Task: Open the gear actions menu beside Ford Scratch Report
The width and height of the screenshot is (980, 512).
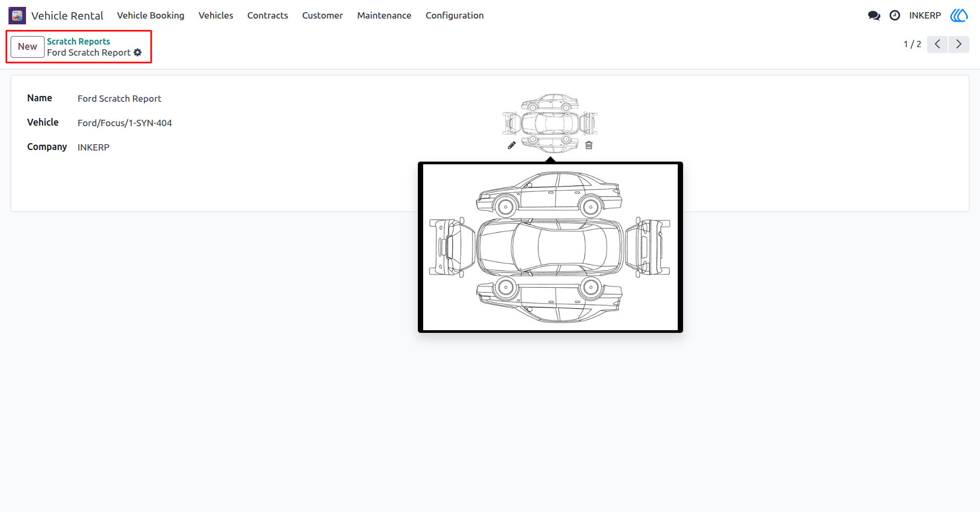Action: pos(138,52)
